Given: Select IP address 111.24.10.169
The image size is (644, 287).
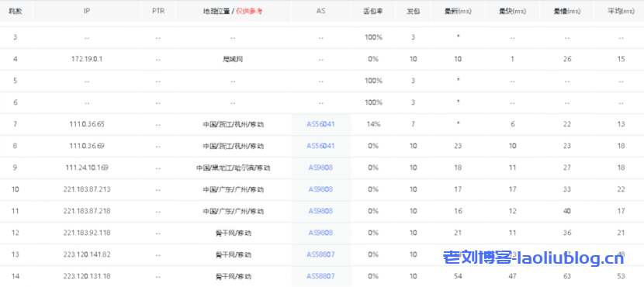Looking at the screenshot, I should pyautogui.click(x=87, y=168).
